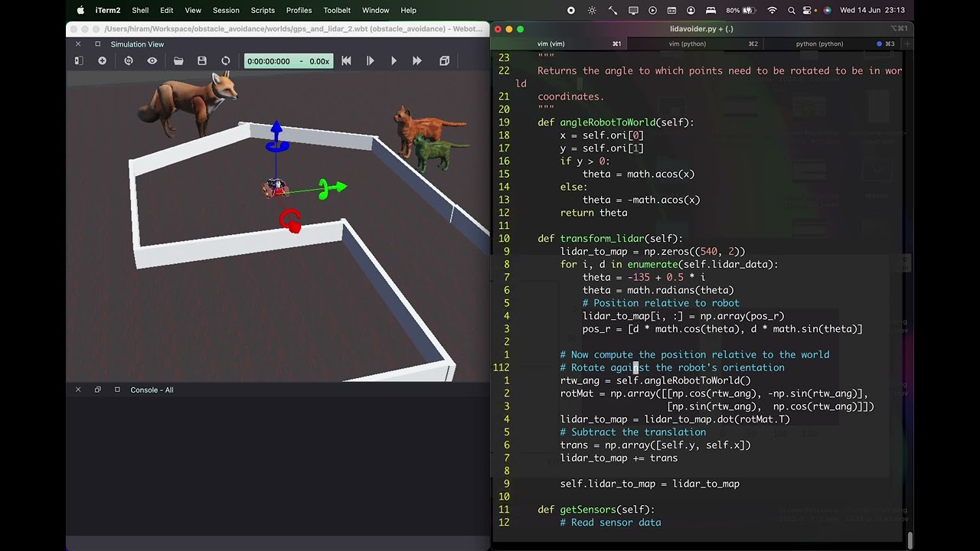Click the circled play menu bar icon
Image resolution: width=980 pixels, height=551 pixels.
click(652, 10)
